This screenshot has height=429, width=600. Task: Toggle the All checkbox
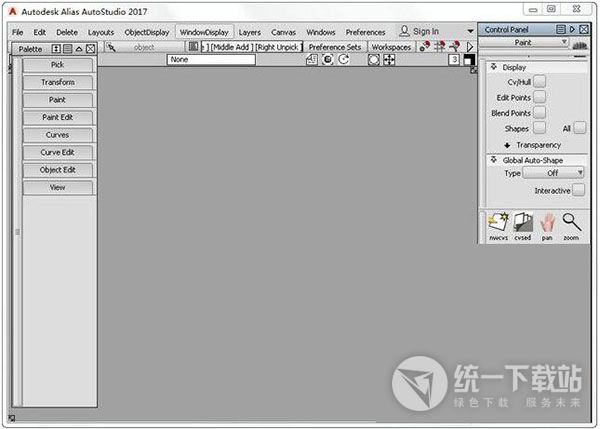pos(580,128)
